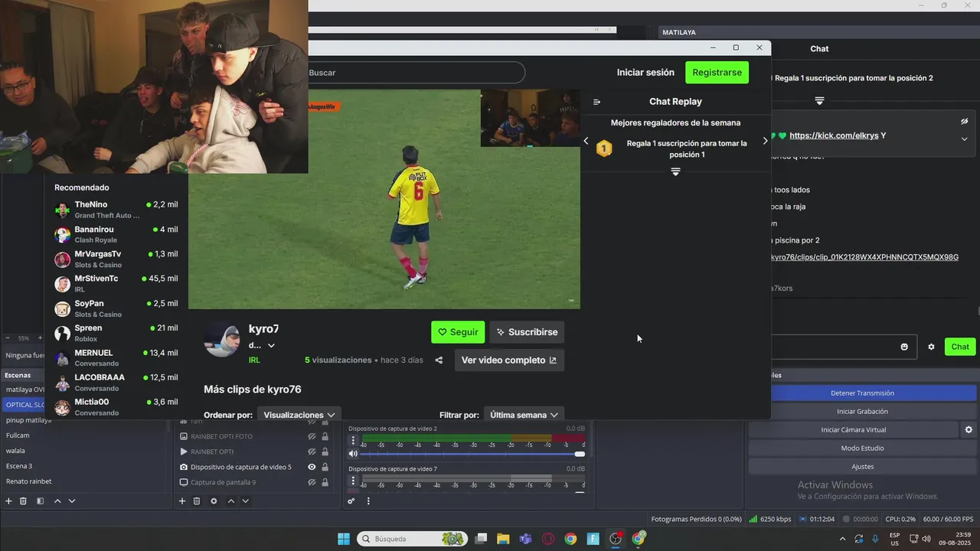980x551 pixels.
Task: Open Filtrar por Última semana dropdown
Action: point(524,414)
